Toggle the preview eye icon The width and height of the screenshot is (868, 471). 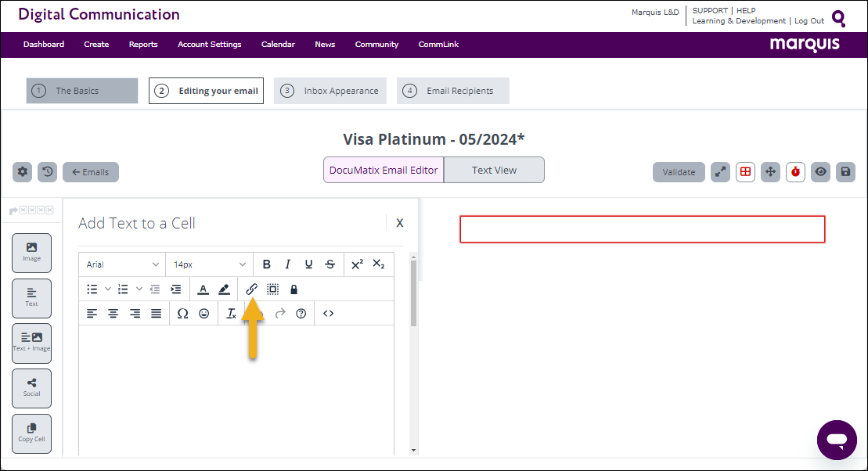tap(820, 172)
